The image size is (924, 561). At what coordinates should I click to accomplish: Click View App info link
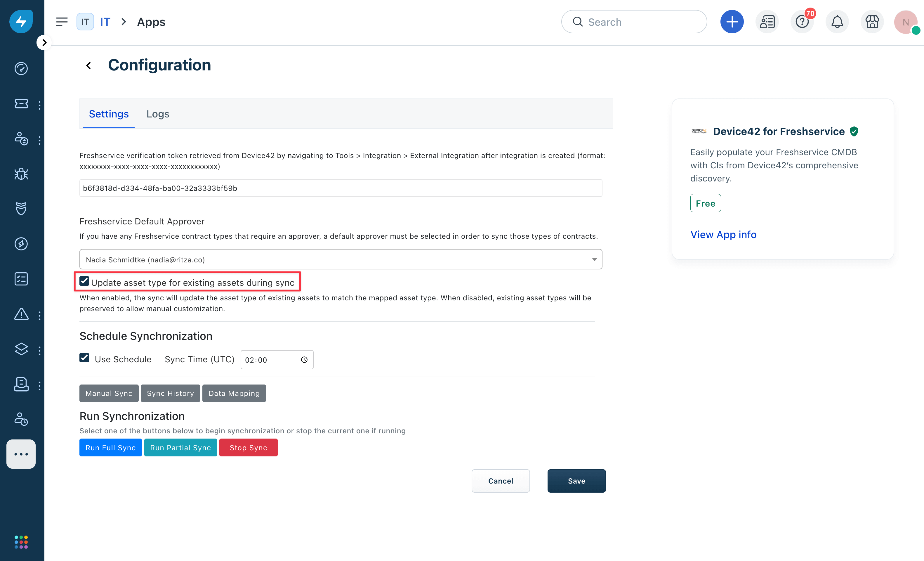coord(723,234)
